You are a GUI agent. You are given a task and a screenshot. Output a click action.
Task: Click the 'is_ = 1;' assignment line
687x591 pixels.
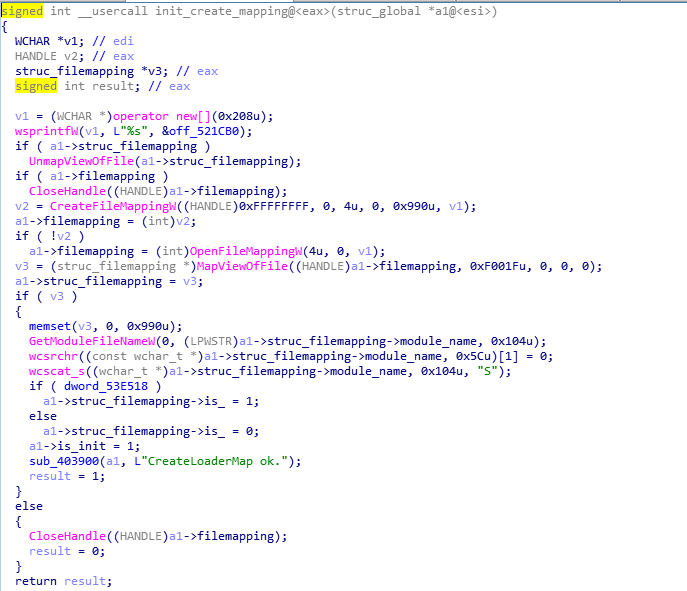[x=151, y=401]
